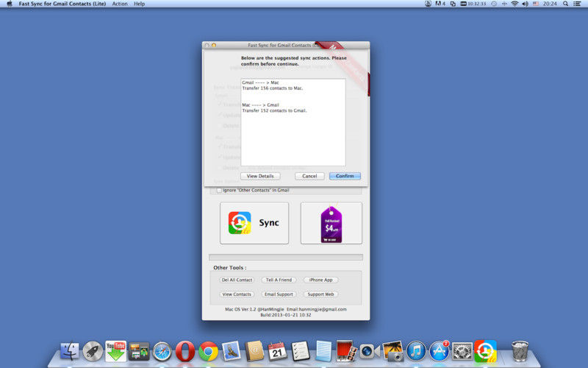
Task: Open the Trash in dock
Action: 520,352
